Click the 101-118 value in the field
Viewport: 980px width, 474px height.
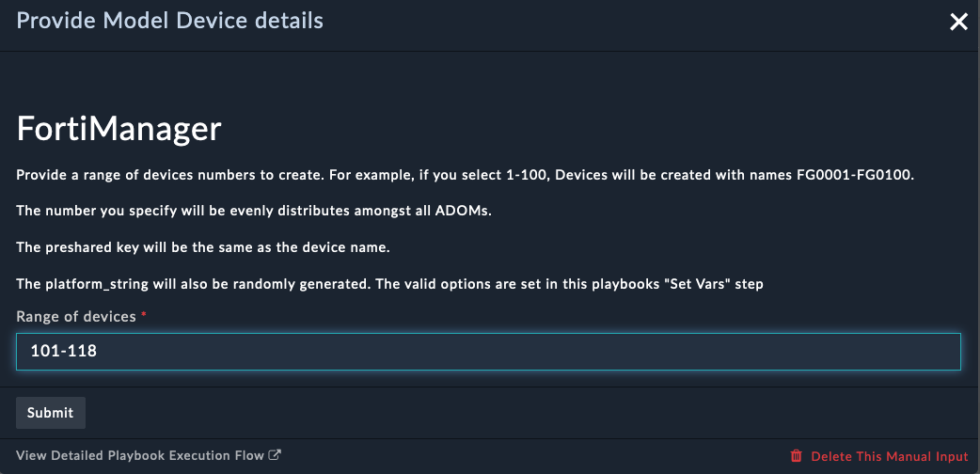click(64, 352)
